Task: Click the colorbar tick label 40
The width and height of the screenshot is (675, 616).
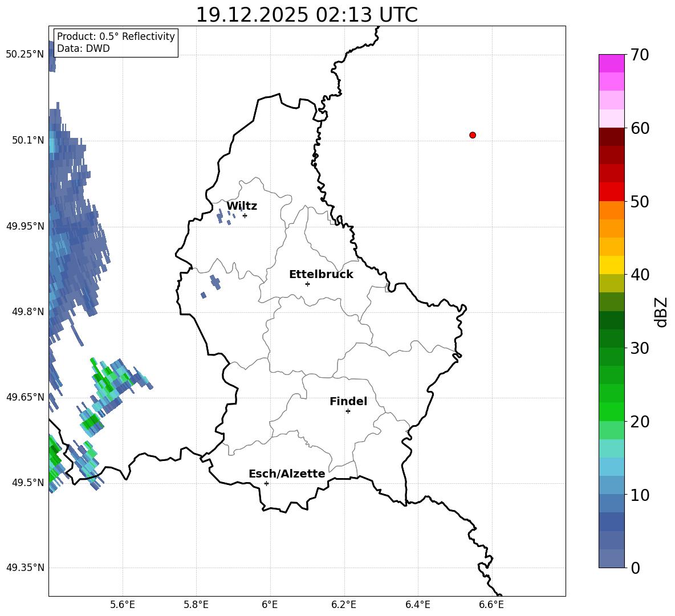Action: pos(640,275)
